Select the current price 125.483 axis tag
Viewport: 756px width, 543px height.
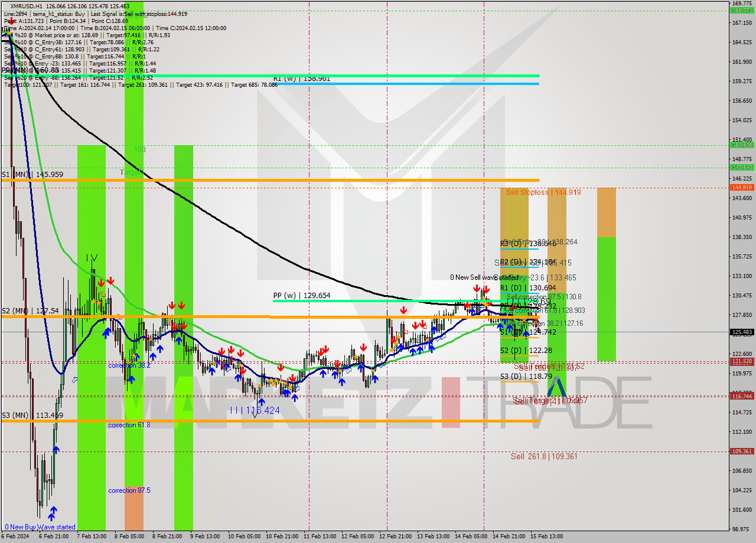click(742, 332)
